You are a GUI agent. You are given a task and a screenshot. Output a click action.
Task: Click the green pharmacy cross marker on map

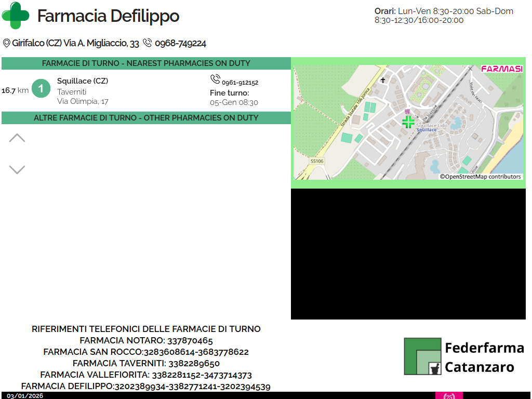(x=408, y=122)
